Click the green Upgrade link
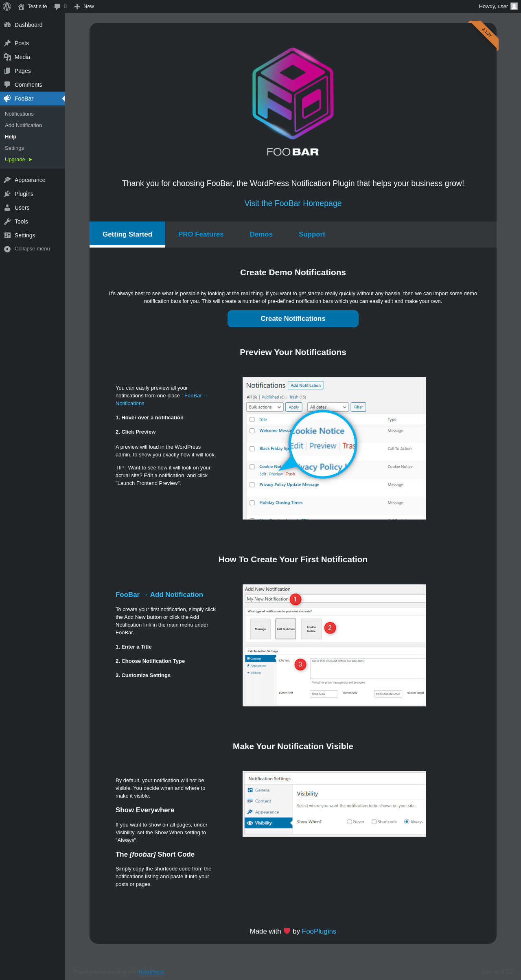 click(18, 160)
